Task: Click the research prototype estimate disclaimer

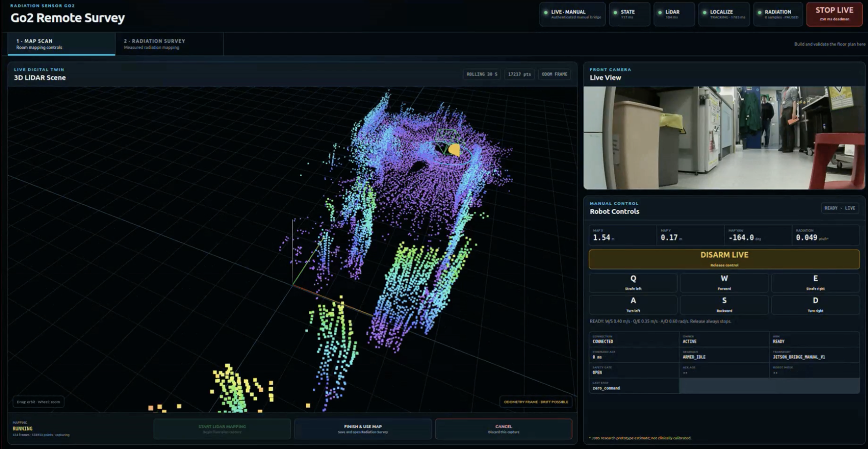Action: point(640,438)
